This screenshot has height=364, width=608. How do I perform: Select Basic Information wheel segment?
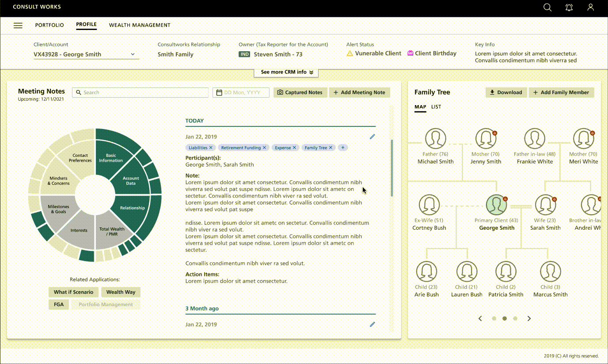click(111, 158)
